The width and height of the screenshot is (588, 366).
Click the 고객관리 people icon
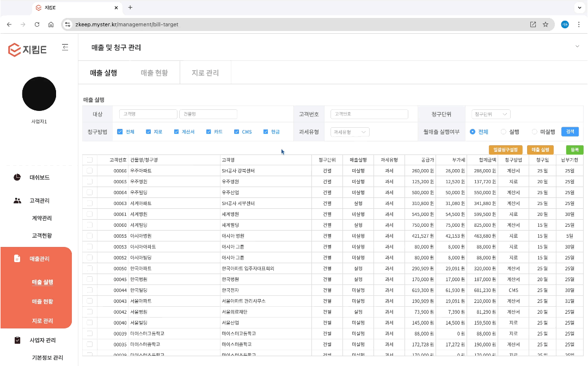[x=17, y=201]
